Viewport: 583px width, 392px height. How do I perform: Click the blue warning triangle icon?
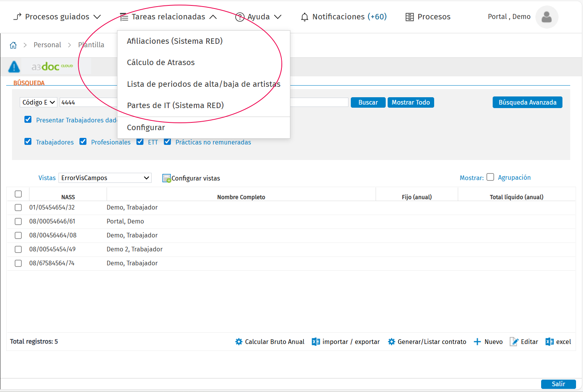pos(14,67)
